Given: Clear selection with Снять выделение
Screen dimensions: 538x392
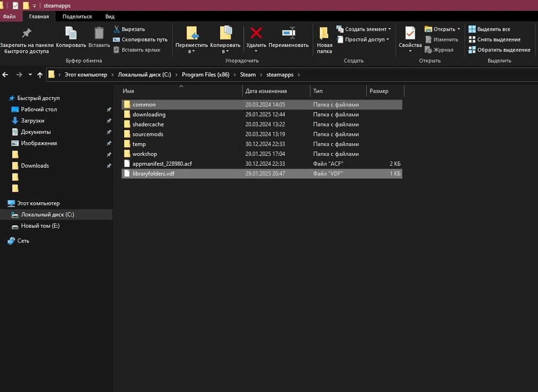Looking at the screenshot, I should pyautogui.click(x=495, y=40).
